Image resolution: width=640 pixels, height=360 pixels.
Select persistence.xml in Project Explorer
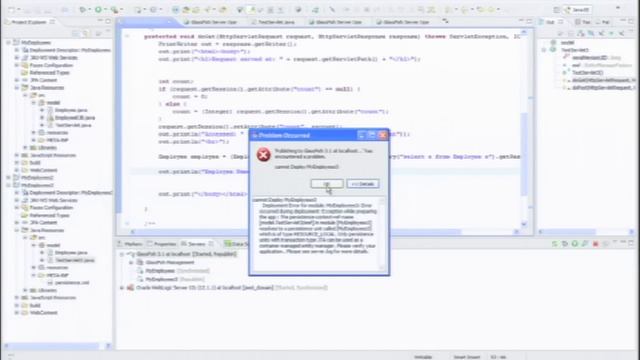click(68, 282)
